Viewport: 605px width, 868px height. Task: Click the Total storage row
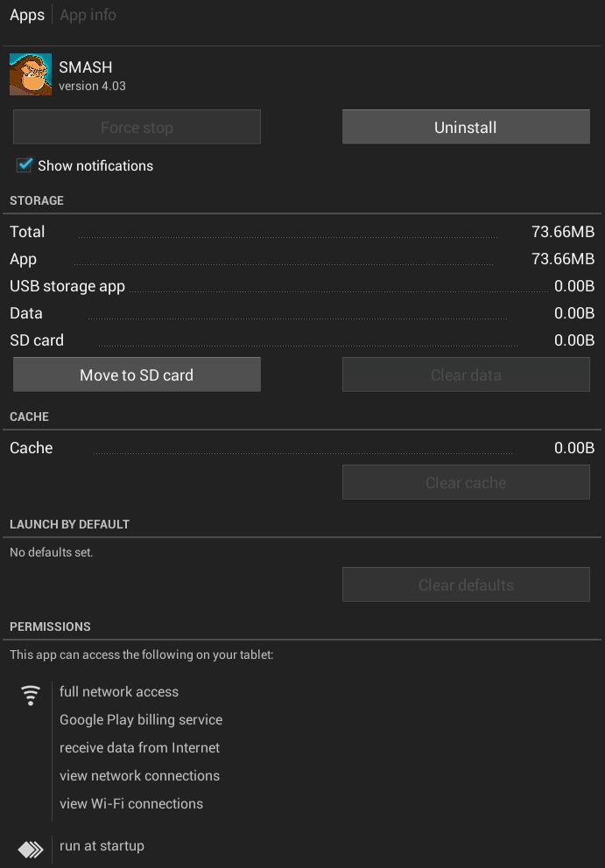[302, 232]
